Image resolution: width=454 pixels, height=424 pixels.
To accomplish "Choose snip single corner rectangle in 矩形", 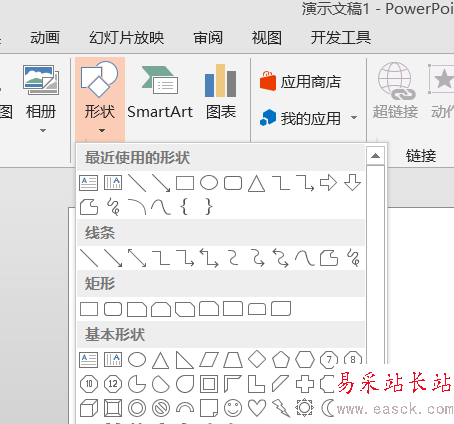I will pyautogui.click(x=137, y=309).
